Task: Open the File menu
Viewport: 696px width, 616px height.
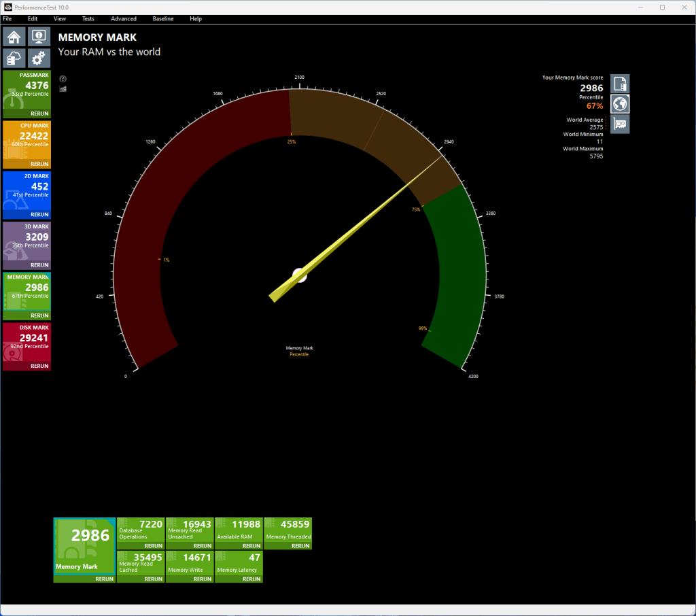Action: point(7,18)
